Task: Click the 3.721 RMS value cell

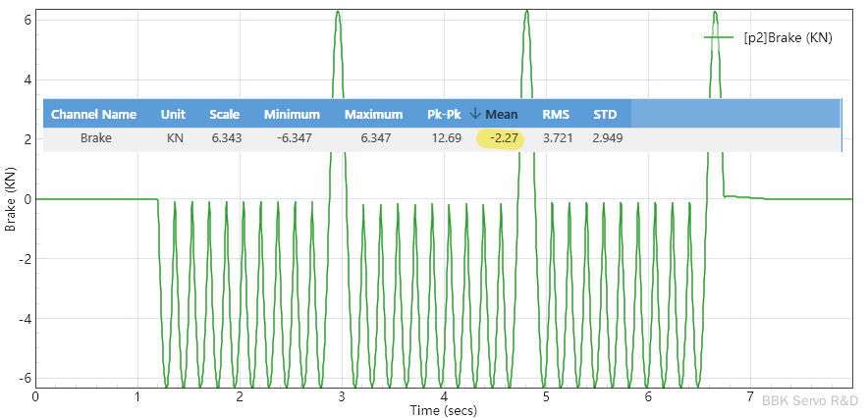Action: pyautogui.click(x=557, y=138)
